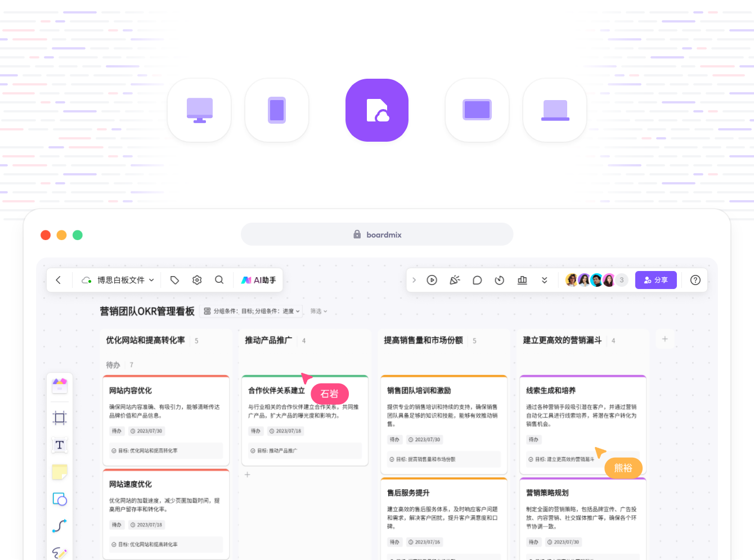This screenshot has width=754, height=560.
Task: Open the 销售团队培训和激励 card
Action: tap(444, 424)
